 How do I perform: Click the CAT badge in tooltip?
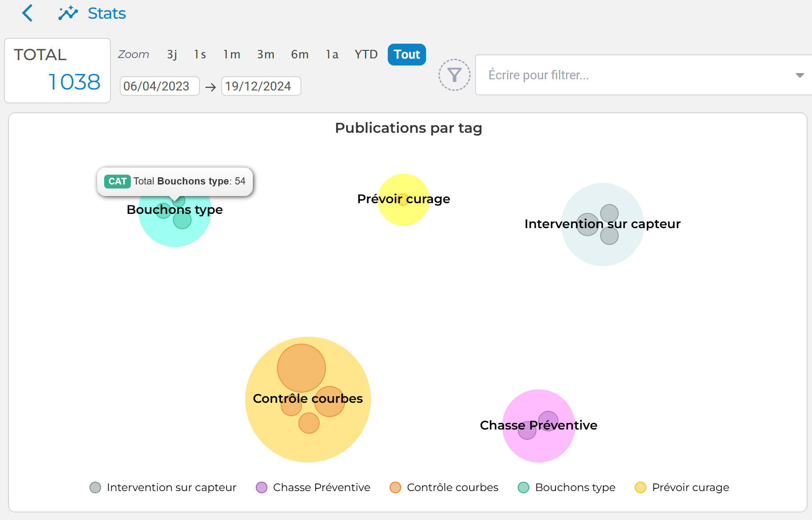(x=118, y=181)
